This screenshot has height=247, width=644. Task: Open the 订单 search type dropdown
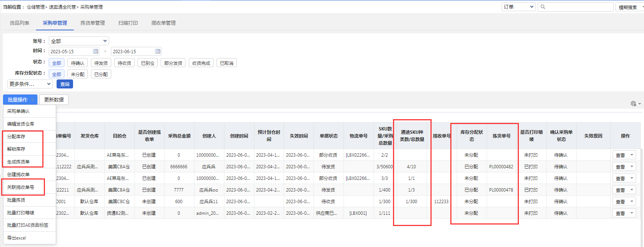pos(519,7)
